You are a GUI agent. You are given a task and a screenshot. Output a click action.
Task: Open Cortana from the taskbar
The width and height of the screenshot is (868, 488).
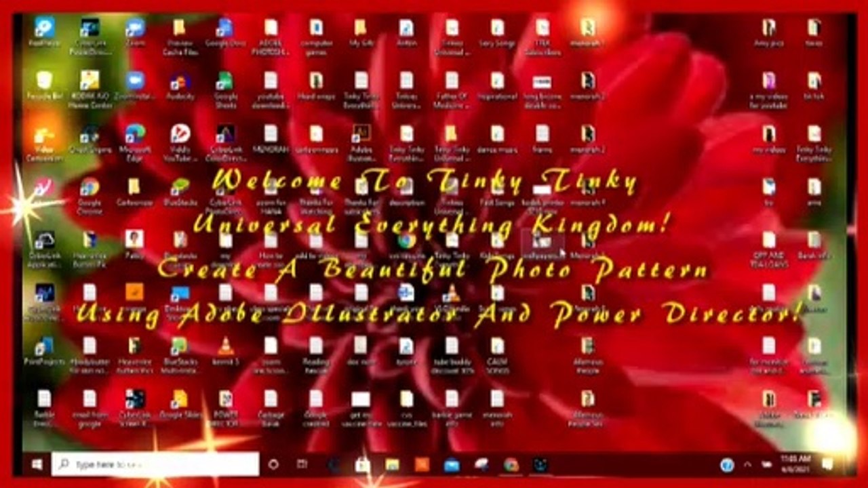coord(273,464)
